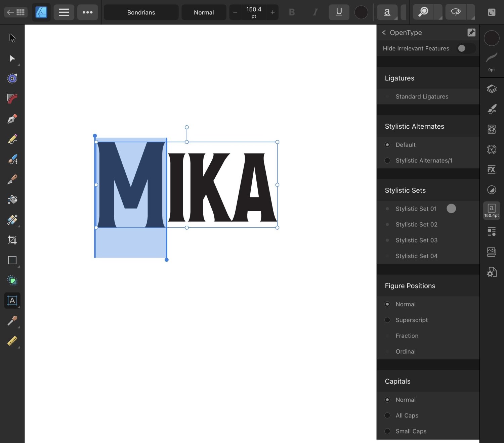Increase font size with plus button

click(x=272, y=12)
